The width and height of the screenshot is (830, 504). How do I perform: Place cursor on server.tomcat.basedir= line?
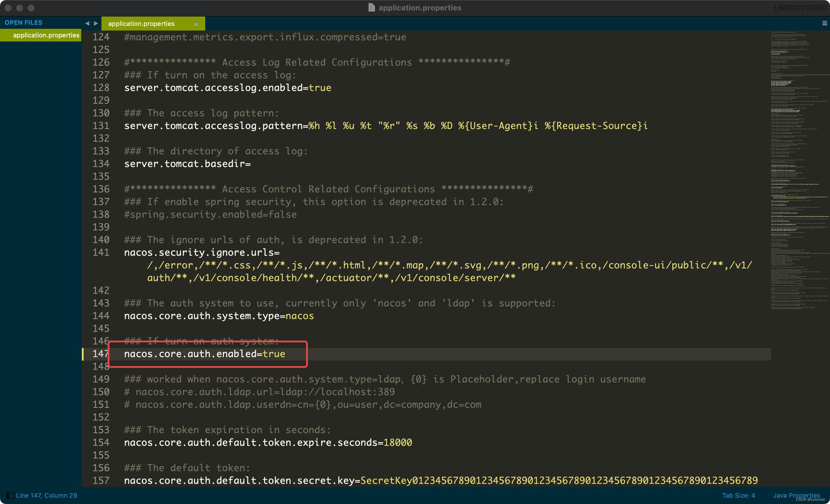[x=187, y=164]
